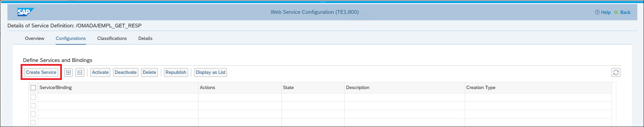The width and height of the screenshot is (644, 127).
Task: Click the dotted drag handle at top center
Action: tap(323, 2)
